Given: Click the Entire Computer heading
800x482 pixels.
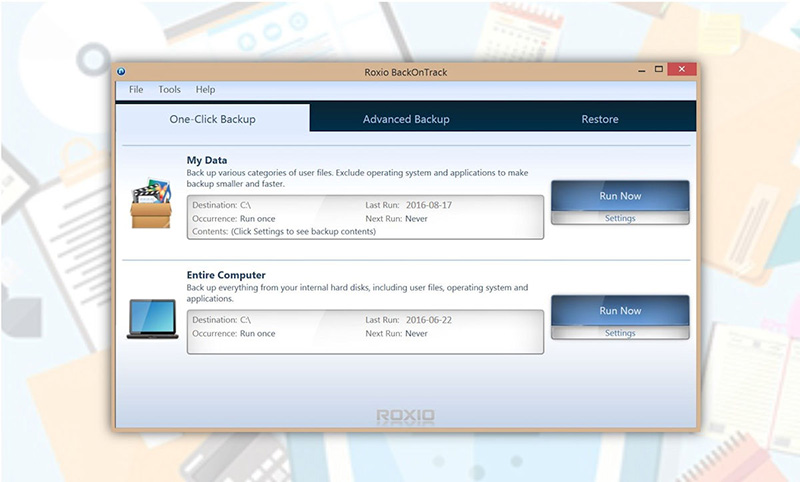Looking at the screenshot, I should click(x=226, y=275).
